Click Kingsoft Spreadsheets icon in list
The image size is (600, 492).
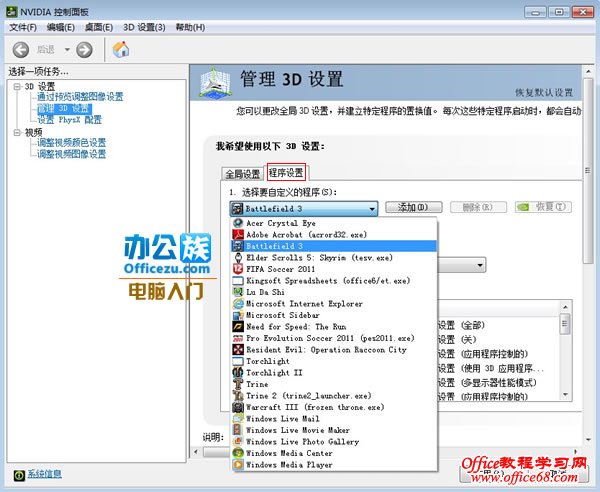(238, 280)
